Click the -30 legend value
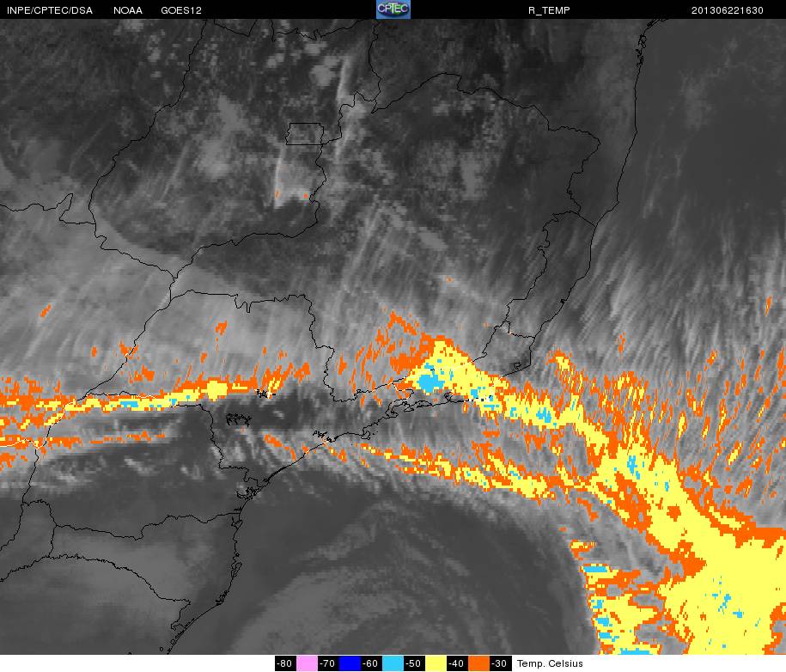Viewport: 786px width, 672px height. [x=500, y=663]
